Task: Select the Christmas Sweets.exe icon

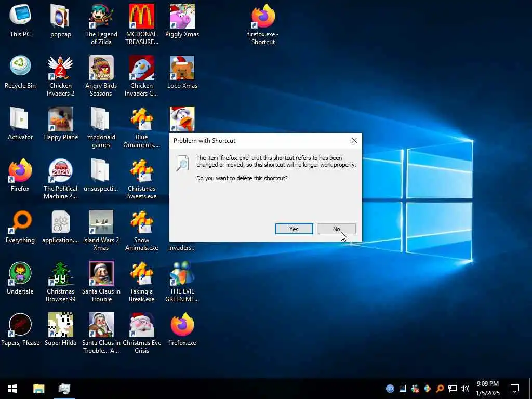Action: pyautogui.click(x=141, y=179)
